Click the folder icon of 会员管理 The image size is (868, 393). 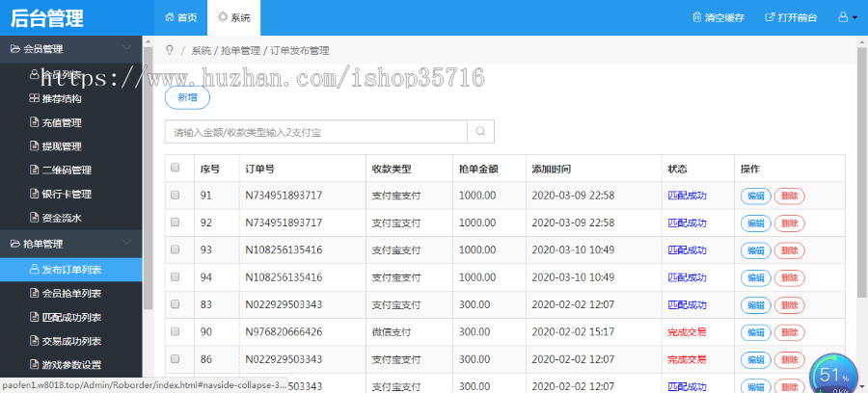(14, 48)
